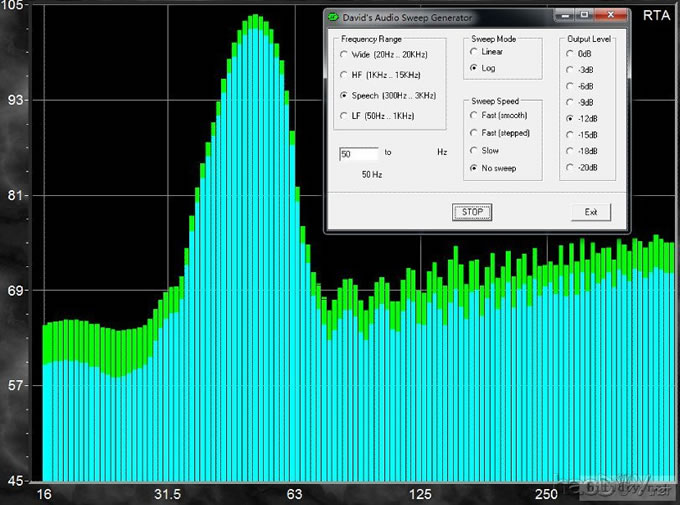Select LF (50Hz..1KHz) frequency range
This screenshot has height=505, width=680.
point(345,116)
